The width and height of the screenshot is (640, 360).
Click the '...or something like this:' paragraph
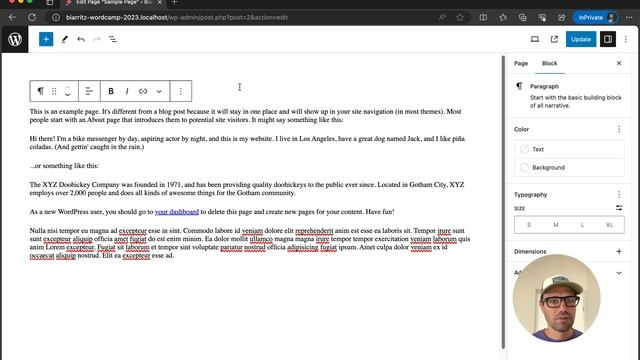(x=64, y=166)
